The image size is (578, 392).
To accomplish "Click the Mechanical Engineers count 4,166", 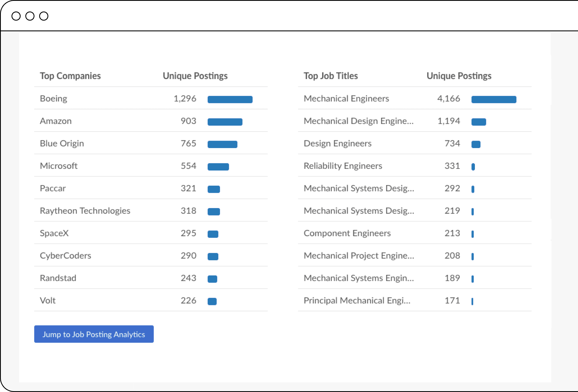I will point(449,99).
